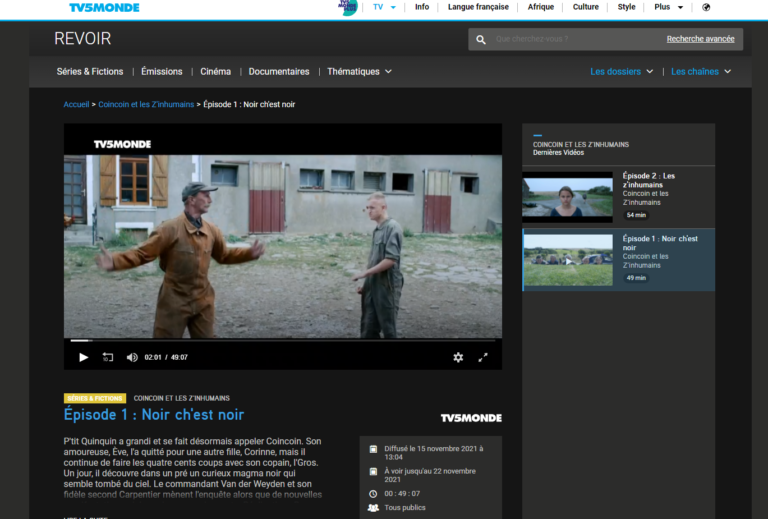Click the 49 min duration badge
The height and width of the screenshot is (519, 768).
click(x=636, y=278)
